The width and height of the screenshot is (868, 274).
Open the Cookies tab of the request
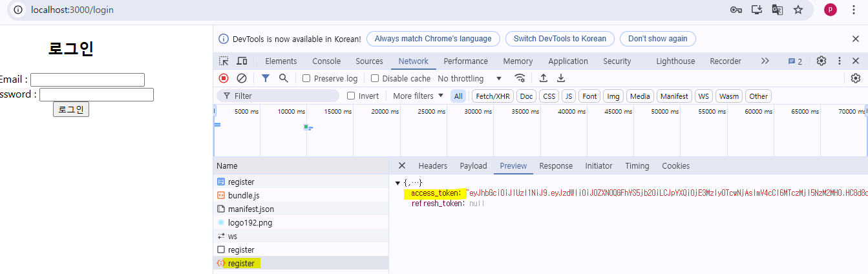(x=675, y=165)
